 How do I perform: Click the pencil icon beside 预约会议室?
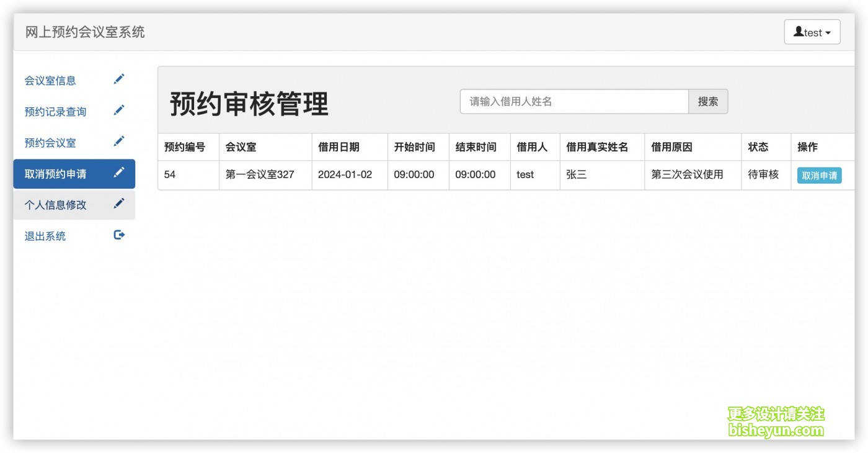click(119, 141)
